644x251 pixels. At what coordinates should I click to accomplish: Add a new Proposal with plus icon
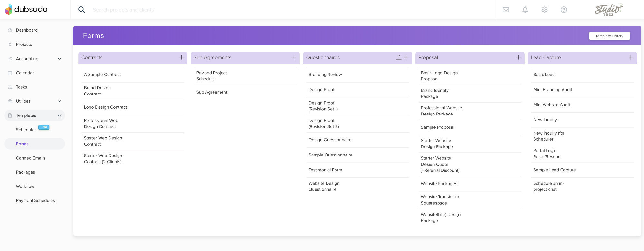pyautogui.click(x=518, y=57)
